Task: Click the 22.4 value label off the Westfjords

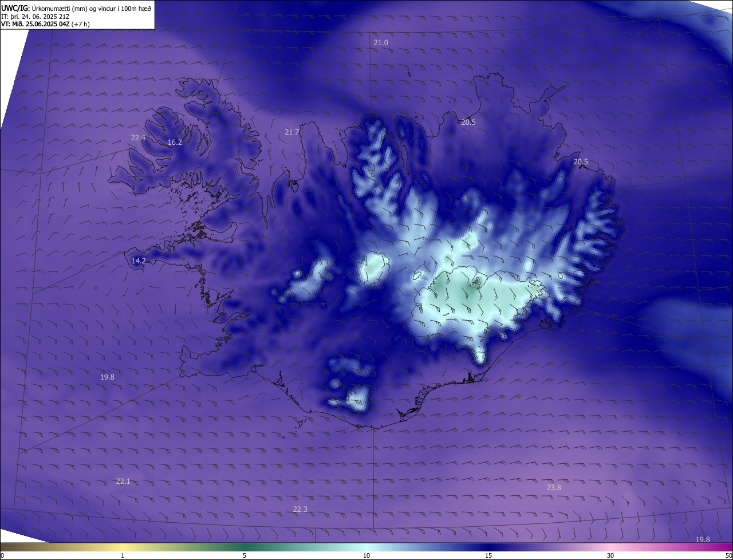Action: (x=138, y=138)
